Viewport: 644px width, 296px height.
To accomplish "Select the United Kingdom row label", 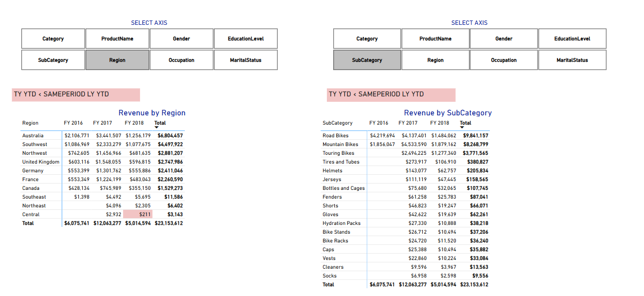I will 41,162.
